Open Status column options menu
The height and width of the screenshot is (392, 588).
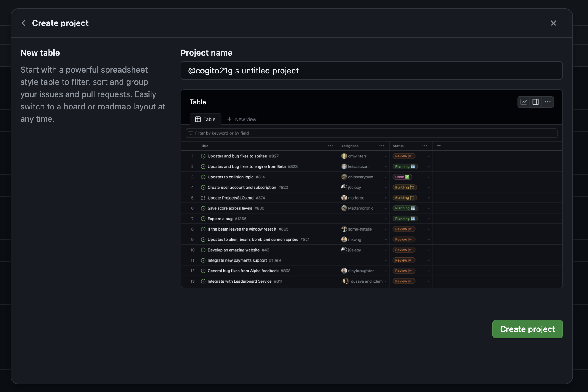point(425,146)
